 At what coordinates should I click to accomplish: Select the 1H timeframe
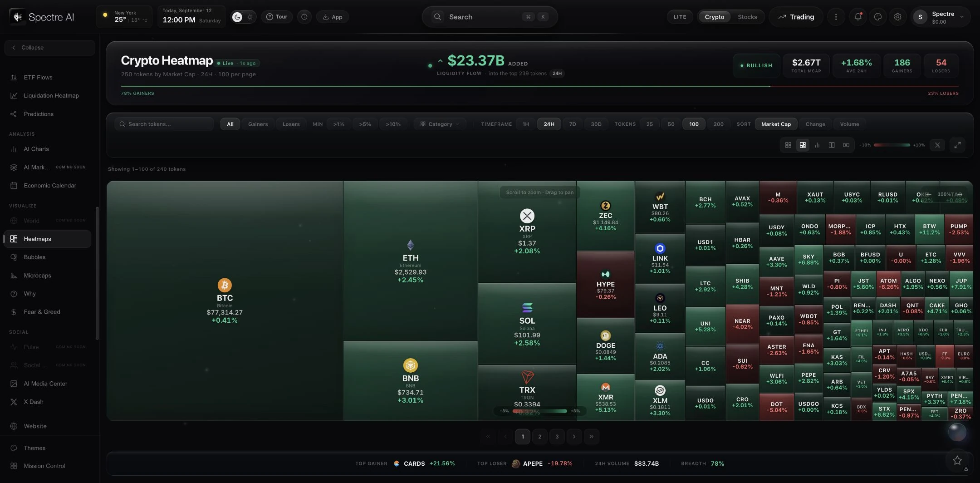(x=525, y=124)
